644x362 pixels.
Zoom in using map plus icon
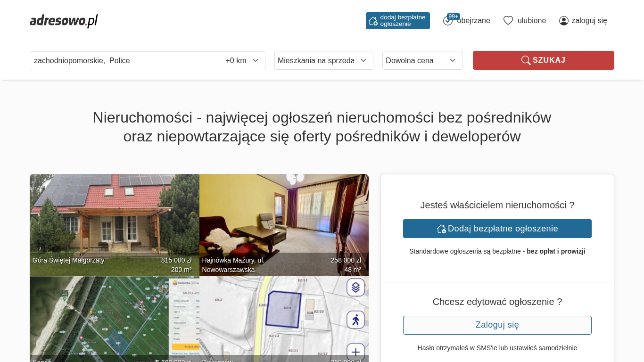[355, 352]
